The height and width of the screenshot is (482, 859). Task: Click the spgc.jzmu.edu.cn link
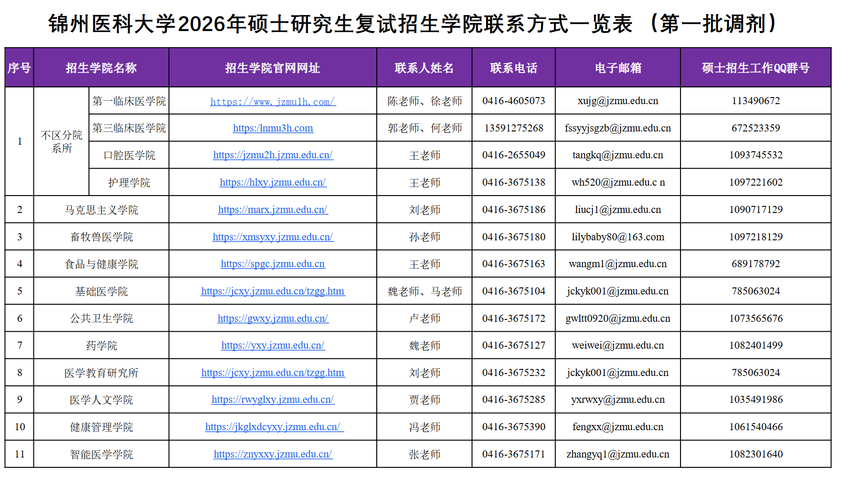click(x=272, y=264)
